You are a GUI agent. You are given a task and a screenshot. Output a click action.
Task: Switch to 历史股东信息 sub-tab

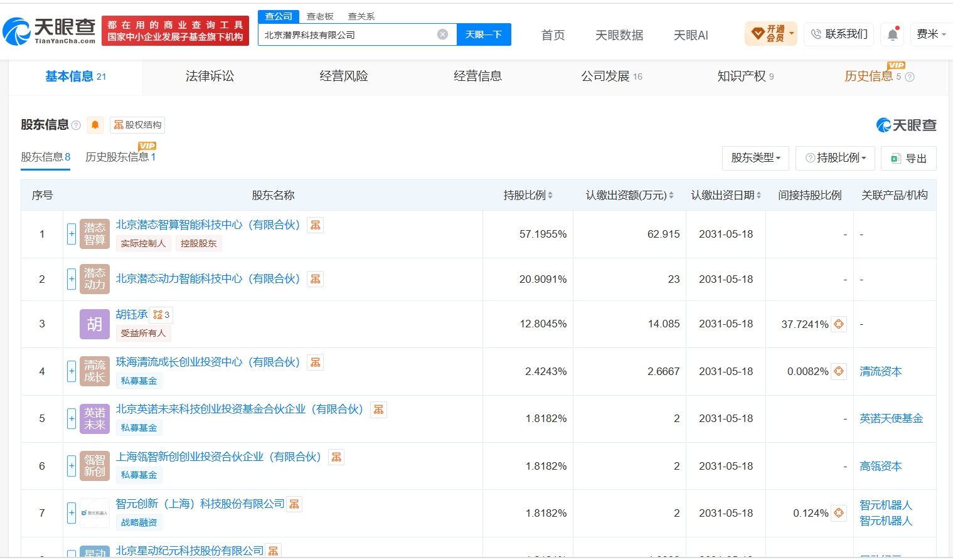[x=120, y=157]
